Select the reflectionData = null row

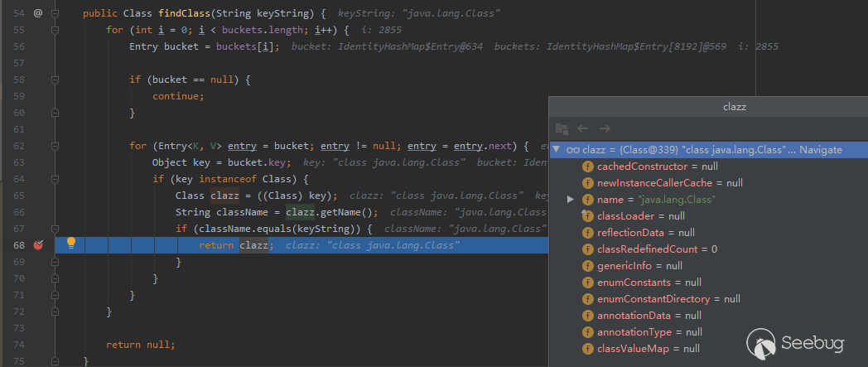point(709,233)
